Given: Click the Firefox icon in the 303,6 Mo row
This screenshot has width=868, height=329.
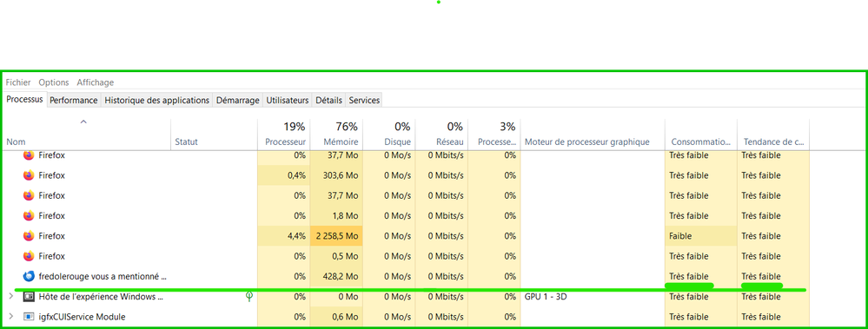Looking at the screenshot, I should coord(29,175).
